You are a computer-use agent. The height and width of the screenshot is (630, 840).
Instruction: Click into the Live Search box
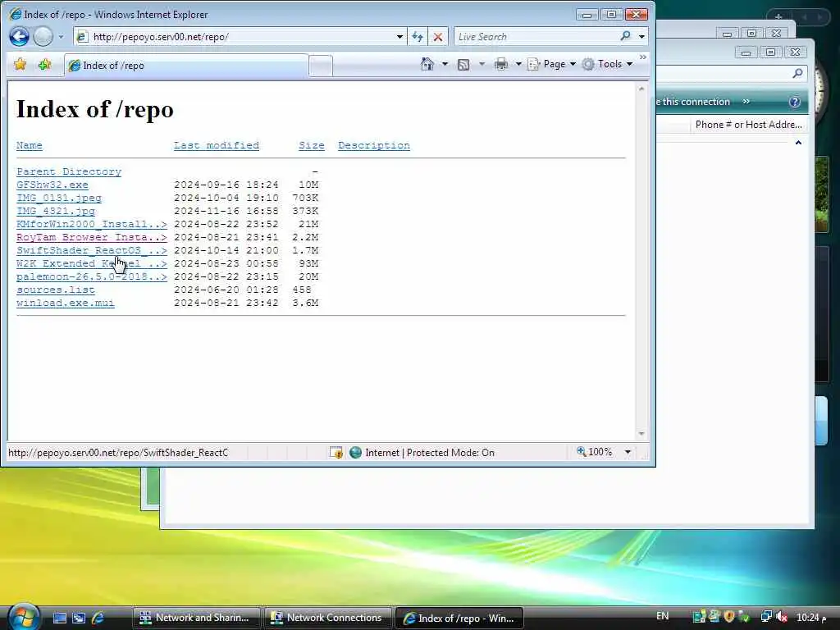pyautogui.click(x=536, y=36)
